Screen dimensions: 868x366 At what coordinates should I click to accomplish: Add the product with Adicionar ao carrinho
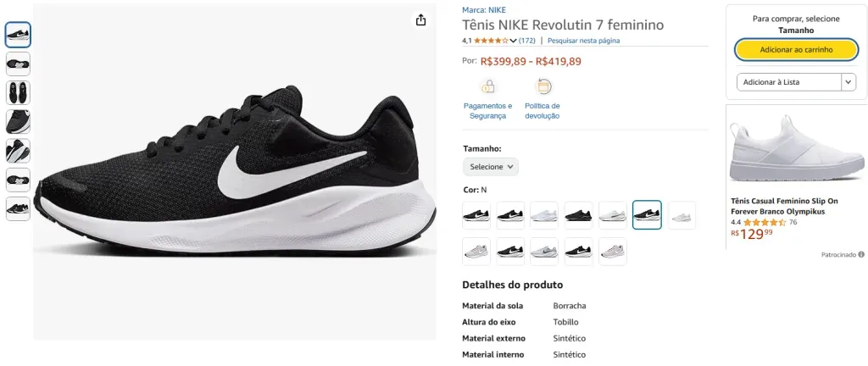point(796,50)
